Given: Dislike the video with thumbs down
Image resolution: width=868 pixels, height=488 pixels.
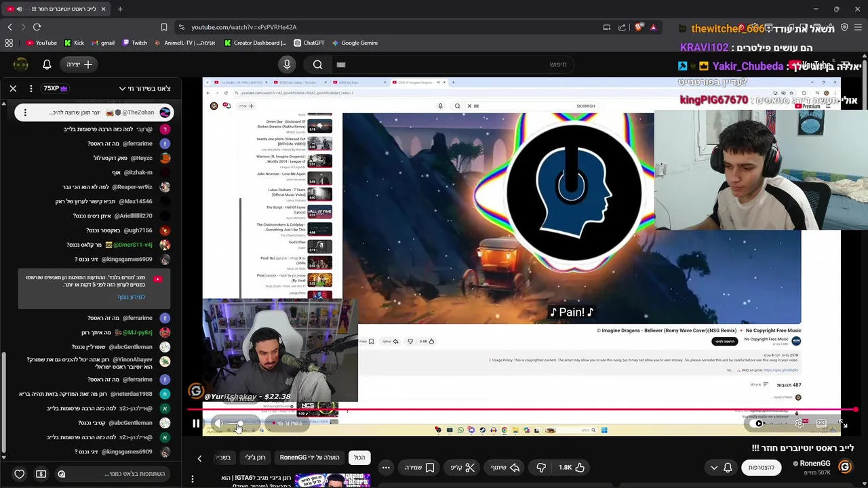Looking at the screenshot, I should [540, 467].
